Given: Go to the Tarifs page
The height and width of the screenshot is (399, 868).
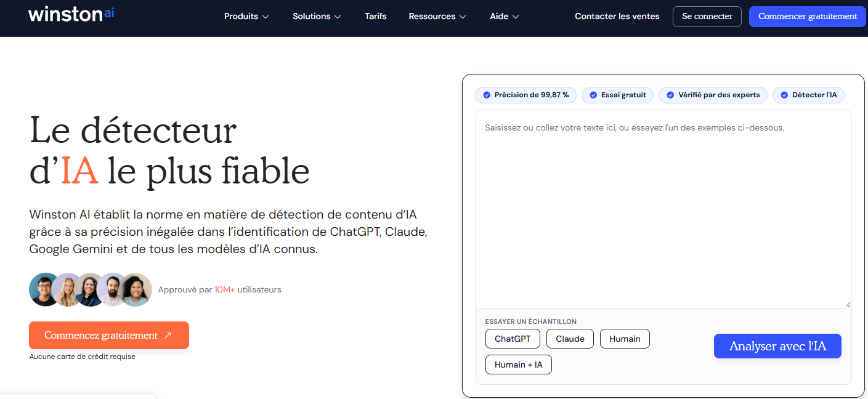Looking at the screenshot, I should pyautogui.click(x=376, y=17).
